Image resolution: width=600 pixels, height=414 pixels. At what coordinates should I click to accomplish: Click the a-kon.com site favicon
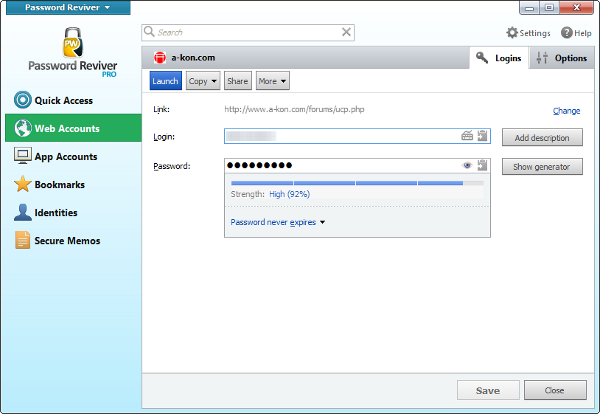[160, 58]
